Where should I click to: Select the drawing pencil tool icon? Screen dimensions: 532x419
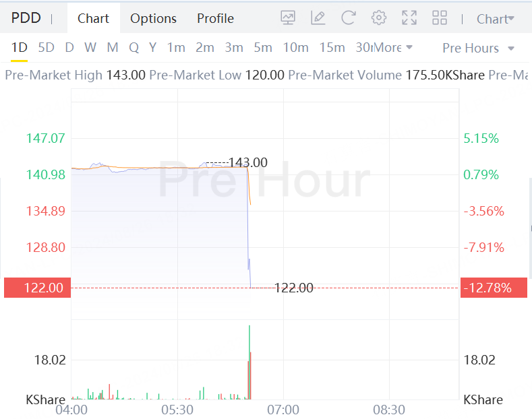[x=318, y=18]
